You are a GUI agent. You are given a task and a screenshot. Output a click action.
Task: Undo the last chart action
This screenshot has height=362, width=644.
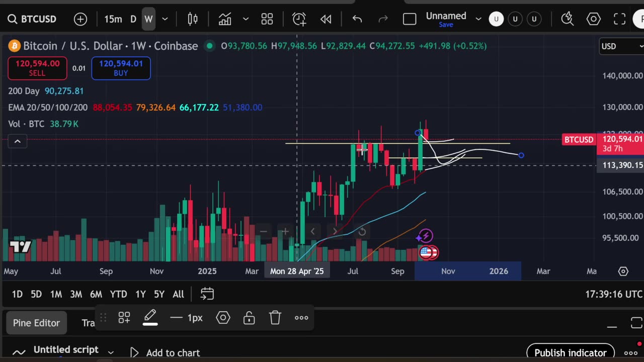(357, 19)
